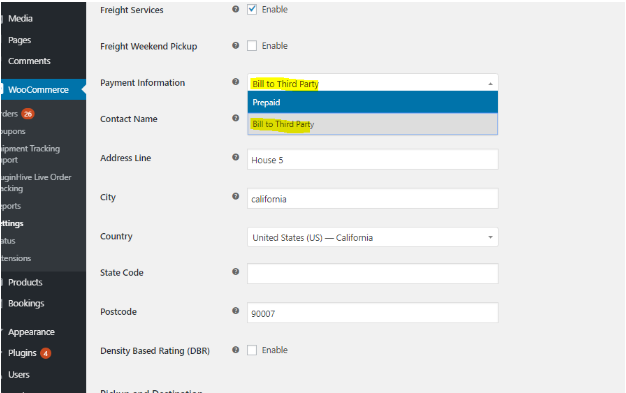Click help icon for Density Based Rating

click(x=236, y=350)
